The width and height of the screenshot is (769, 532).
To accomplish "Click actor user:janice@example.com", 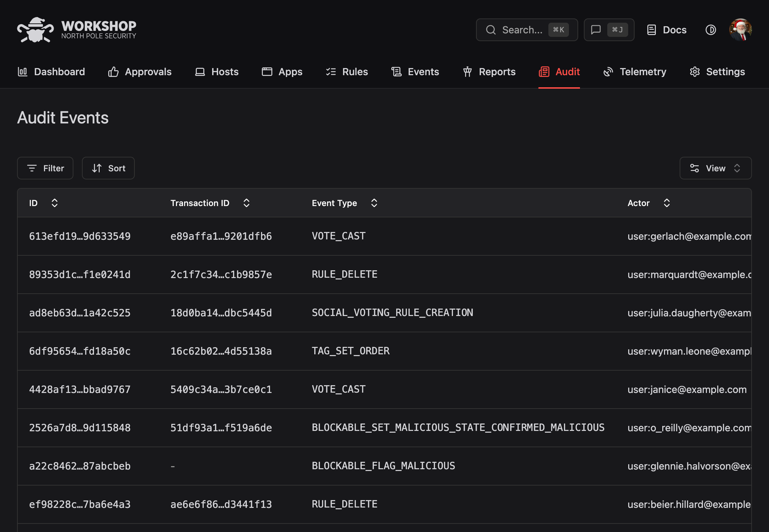I will point(687,389).
